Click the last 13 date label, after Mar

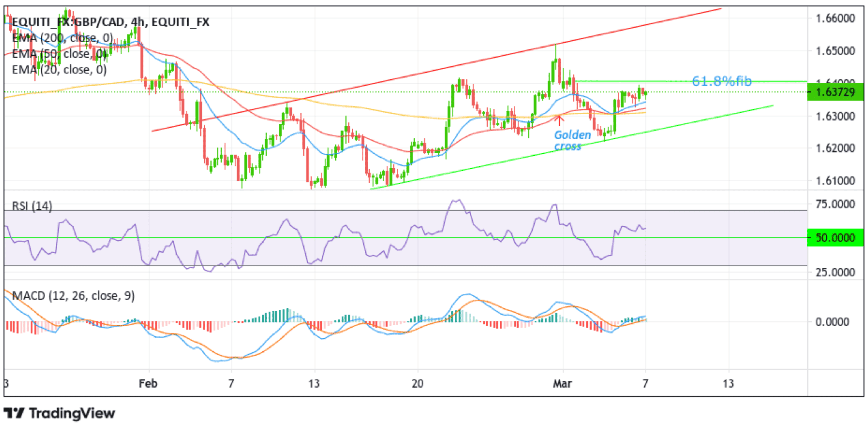728,383
